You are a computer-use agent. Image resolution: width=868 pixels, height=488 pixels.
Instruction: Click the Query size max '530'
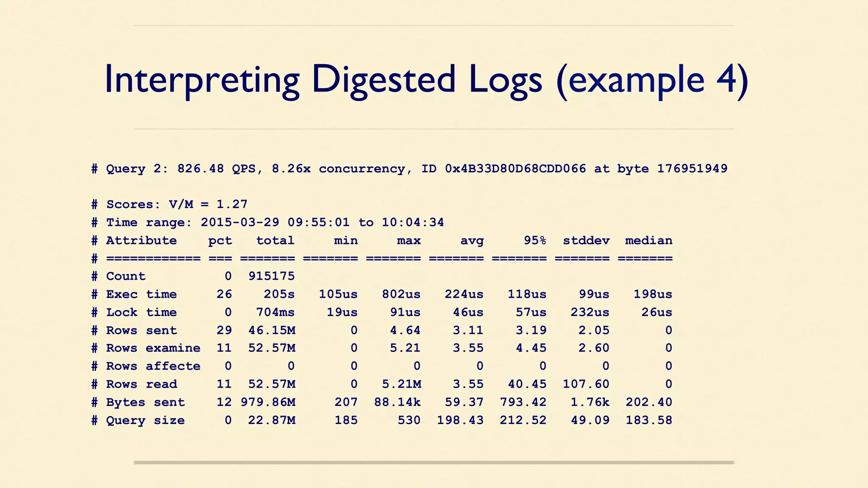(x=409, y=420)
